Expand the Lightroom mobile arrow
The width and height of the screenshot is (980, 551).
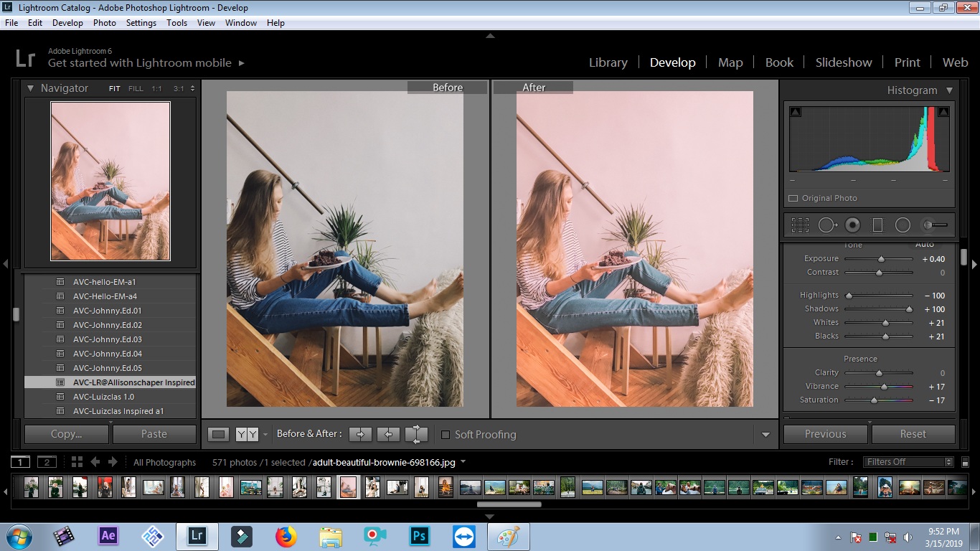pos(242,63)
